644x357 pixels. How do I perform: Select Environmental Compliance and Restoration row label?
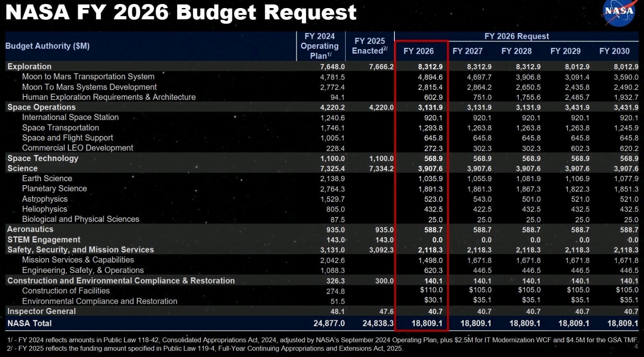pos(100,301)
